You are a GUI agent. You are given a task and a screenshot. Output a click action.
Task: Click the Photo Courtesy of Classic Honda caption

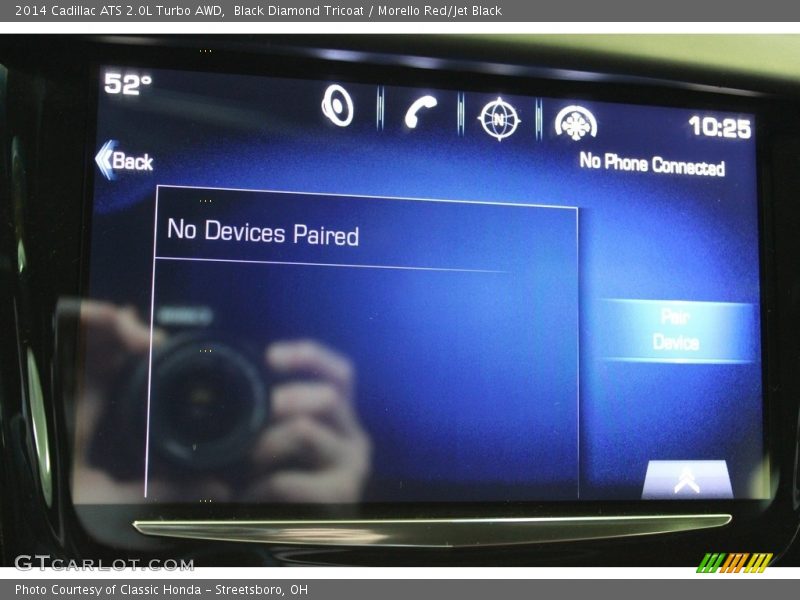pyautogui.click(x=161, y=590)
